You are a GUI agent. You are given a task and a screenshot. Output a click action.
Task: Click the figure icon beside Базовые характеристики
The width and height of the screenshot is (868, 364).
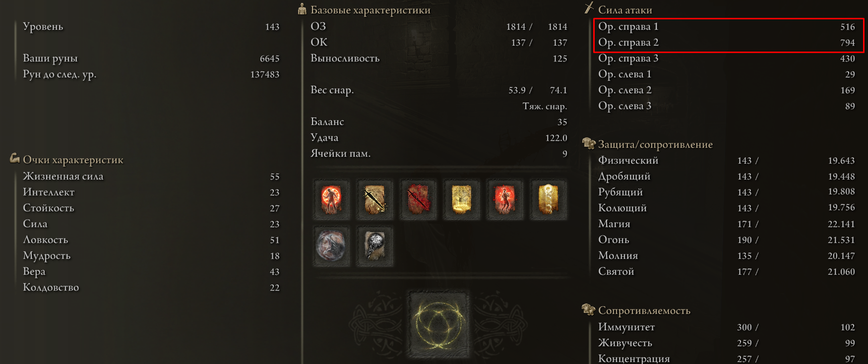point(302,8)
